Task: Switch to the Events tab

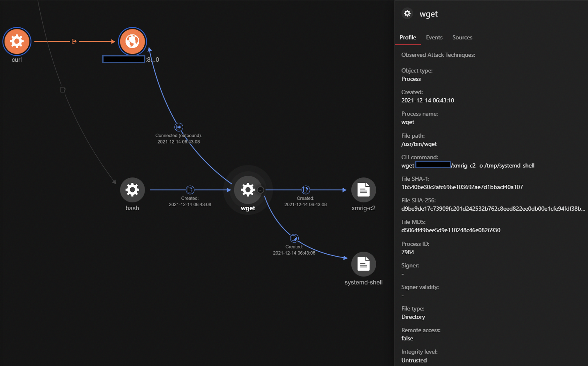Action: click(x=434, y=38)
